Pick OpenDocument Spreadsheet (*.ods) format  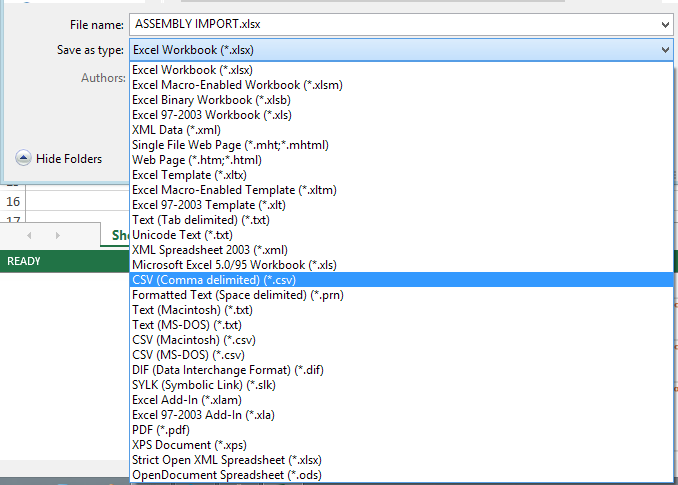[x=227, y=474]
